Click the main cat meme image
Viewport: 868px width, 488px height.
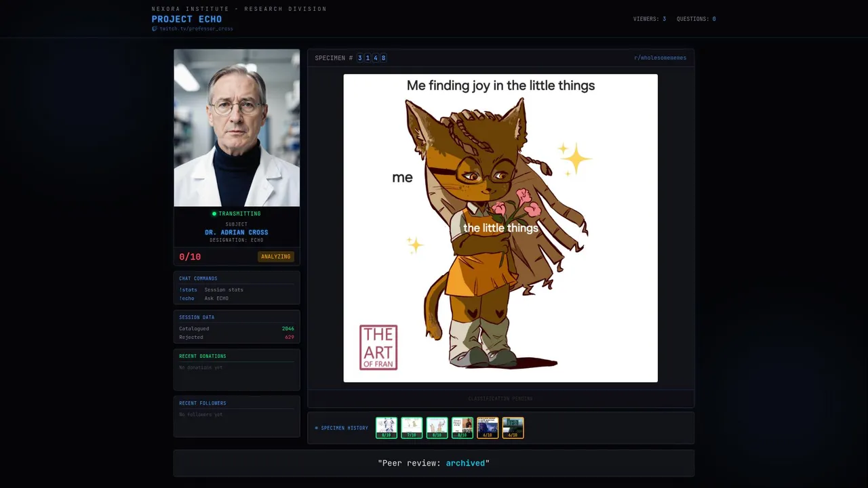500,228
